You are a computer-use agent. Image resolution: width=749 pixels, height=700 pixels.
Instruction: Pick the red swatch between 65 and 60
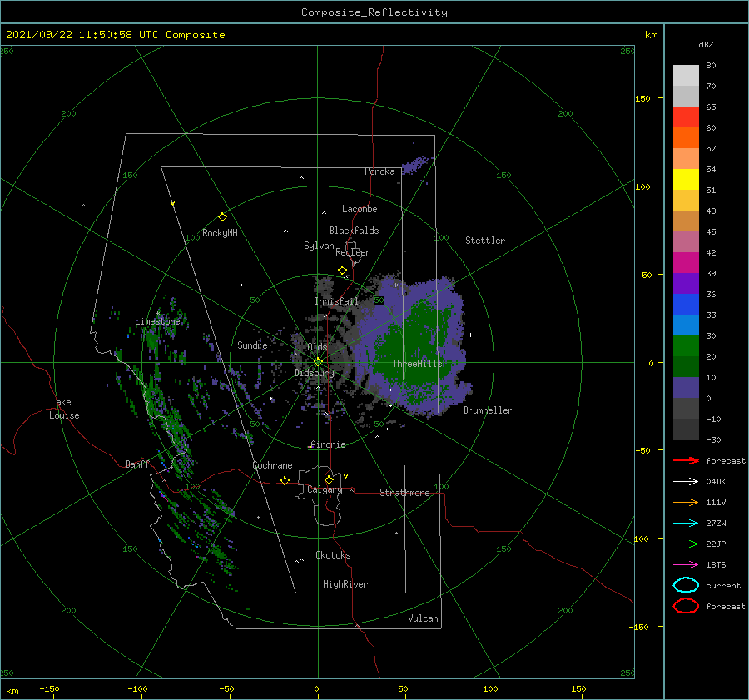tap(686, 117)
